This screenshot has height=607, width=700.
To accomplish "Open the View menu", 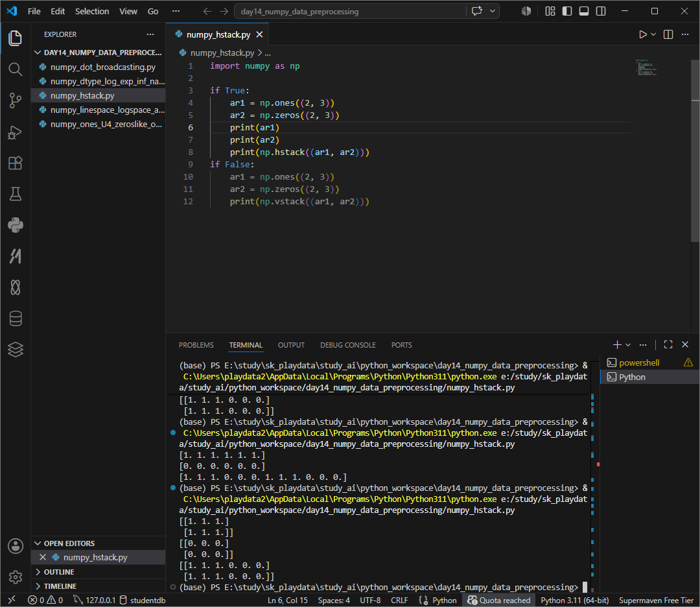I will (128, 11).
